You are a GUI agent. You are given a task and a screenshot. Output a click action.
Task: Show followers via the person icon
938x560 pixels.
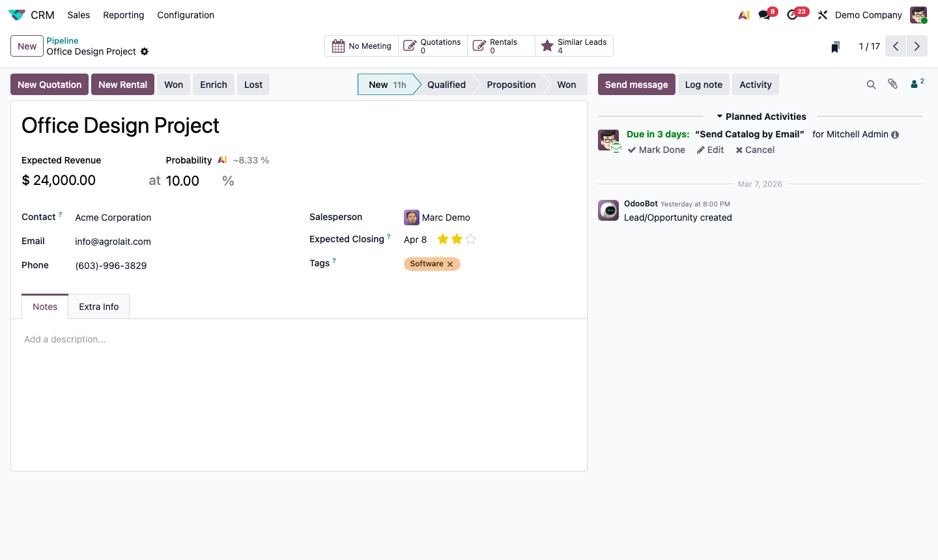[x=916, y=84]
